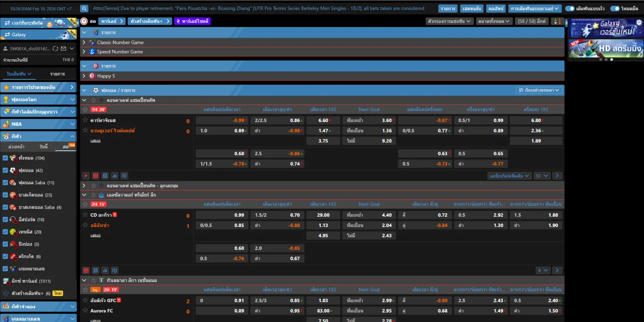Click the ผลลัพธ์ button in top bar
The height and width of the screenshot is (322, 644).
point(495,9)
